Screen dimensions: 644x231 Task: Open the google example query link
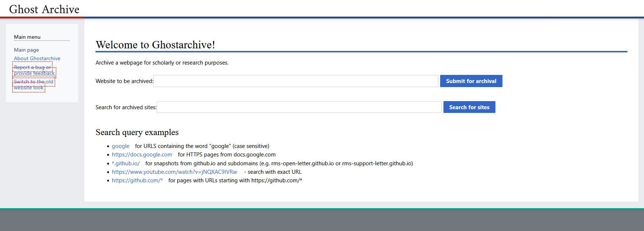(x=121, y=146)
